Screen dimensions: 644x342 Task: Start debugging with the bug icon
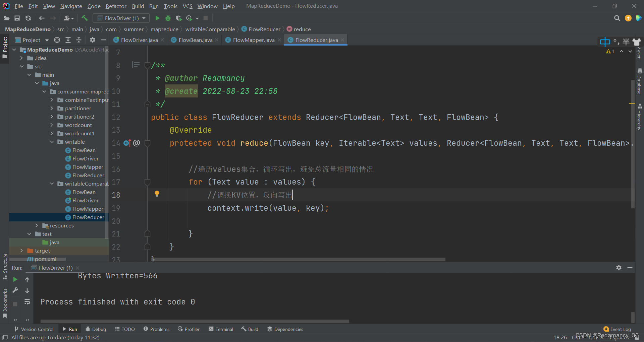tap(168, 18)
